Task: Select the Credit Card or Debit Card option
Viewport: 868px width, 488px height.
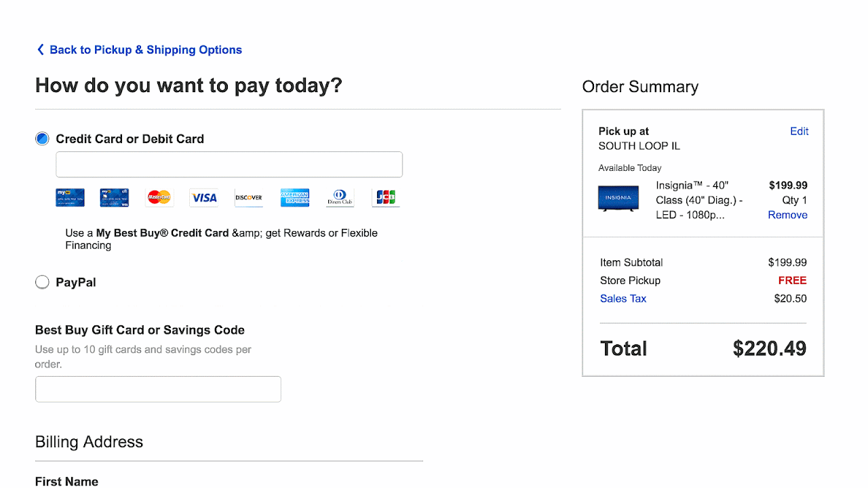Action: click(x=42, y=138)
